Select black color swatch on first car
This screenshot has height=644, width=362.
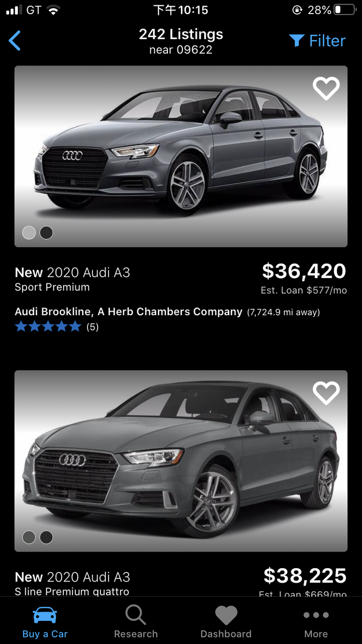pyautogui.click(x=46, y=232)
